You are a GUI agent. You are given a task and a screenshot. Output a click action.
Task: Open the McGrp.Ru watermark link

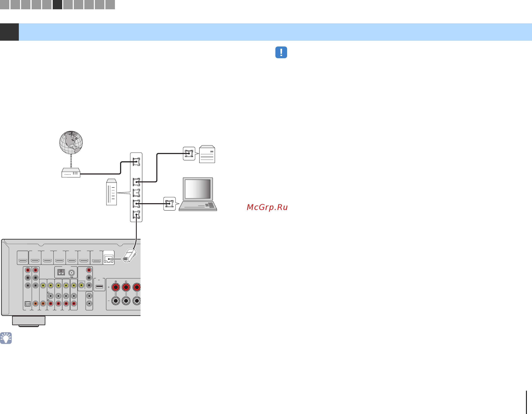tap(267, 207)
